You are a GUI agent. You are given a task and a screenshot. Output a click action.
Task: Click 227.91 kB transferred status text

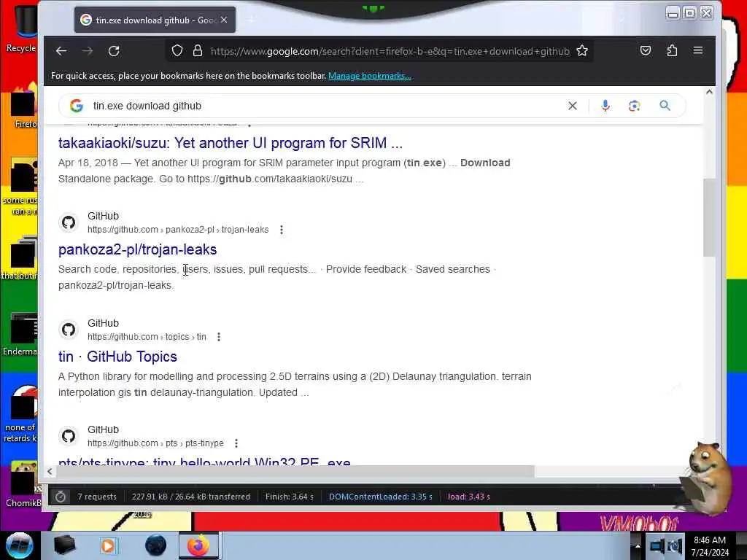[190, 497]
